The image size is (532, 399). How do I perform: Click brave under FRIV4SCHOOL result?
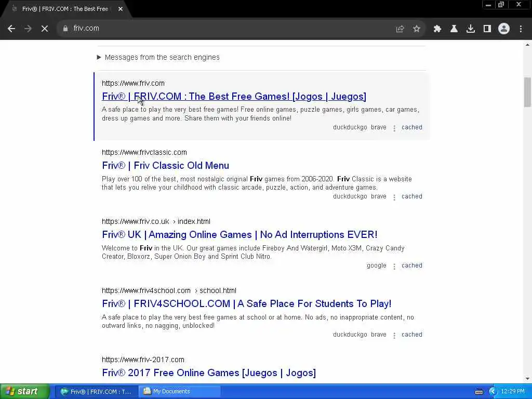pyautogui.click(x=379, y=335)
